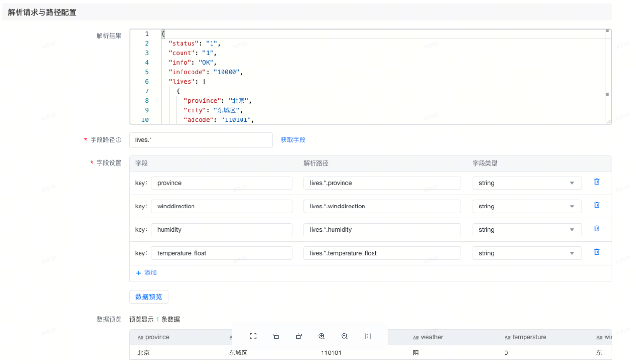Viewport: 636px width, 364px height.
Task: Click 添加 to add a field
Action: click(147, 273)
